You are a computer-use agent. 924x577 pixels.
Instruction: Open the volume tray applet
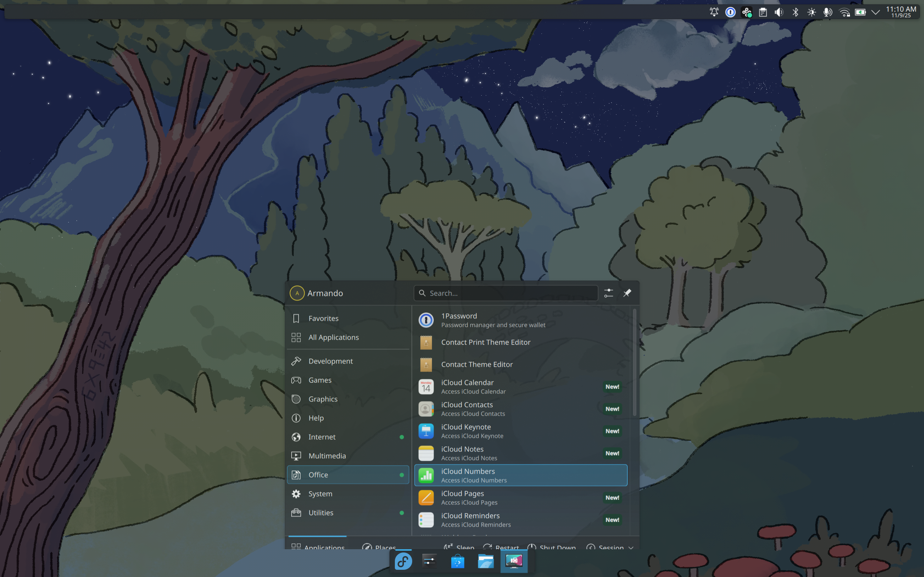(779, 12)
